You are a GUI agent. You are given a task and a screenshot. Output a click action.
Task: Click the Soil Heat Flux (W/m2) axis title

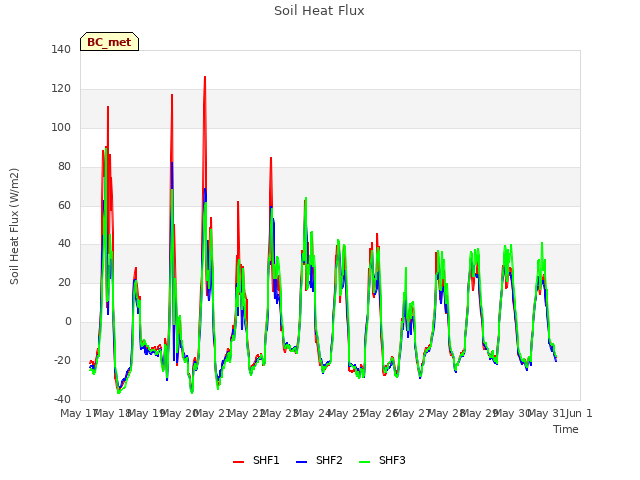tap(14, 226)
